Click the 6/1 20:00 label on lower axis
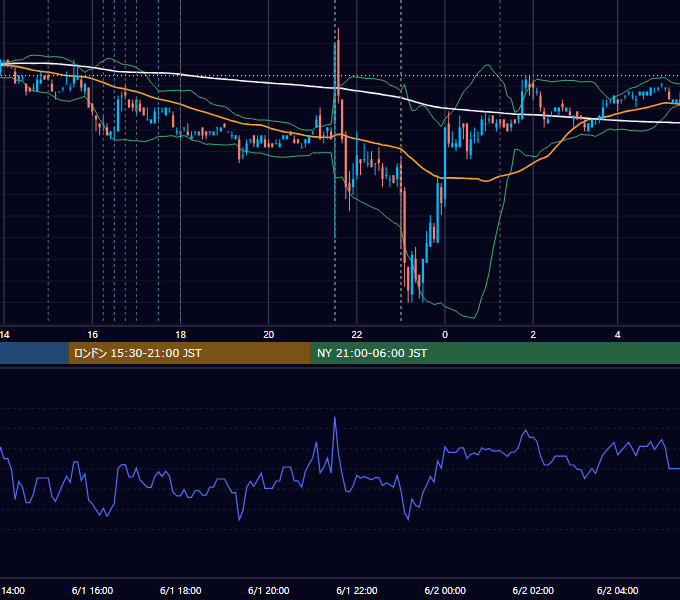The width and height of the screenshot is (680, 600). (268, 590)
